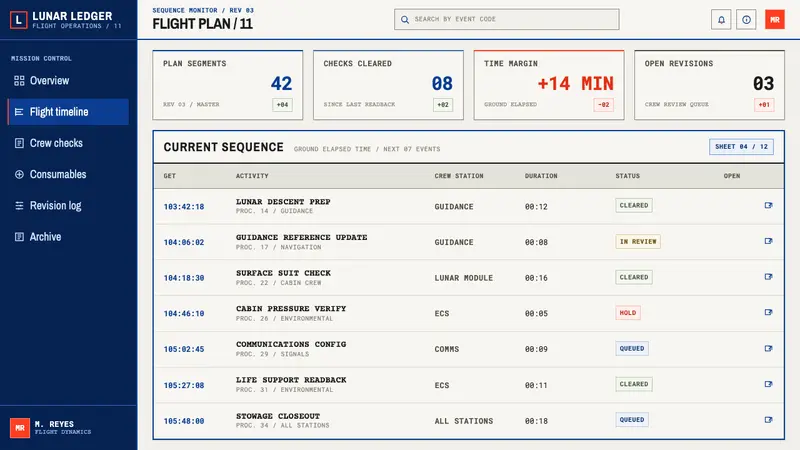Go to Overview in sidebar
The image size is (800, 450).
[x=68, y=81]
